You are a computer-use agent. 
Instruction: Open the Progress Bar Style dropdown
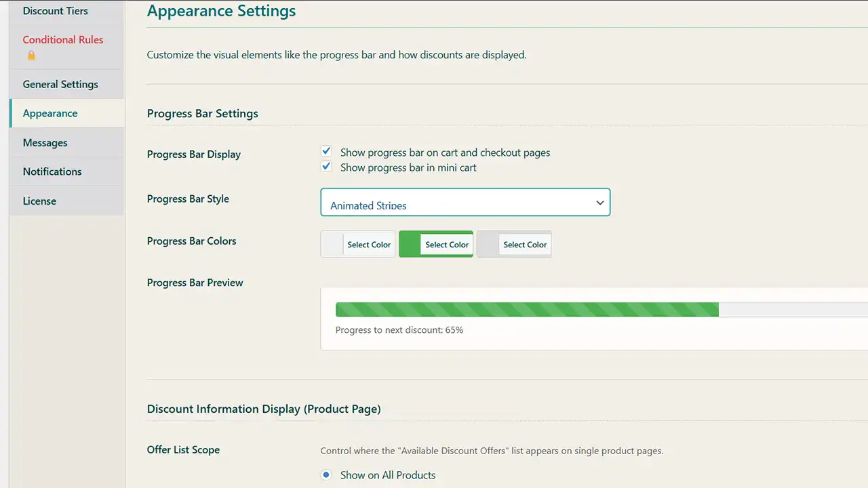click(465, 203)
